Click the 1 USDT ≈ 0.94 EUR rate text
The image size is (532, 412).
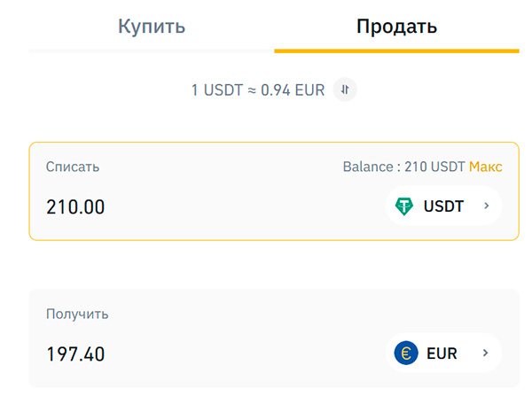tap(258, 90)
